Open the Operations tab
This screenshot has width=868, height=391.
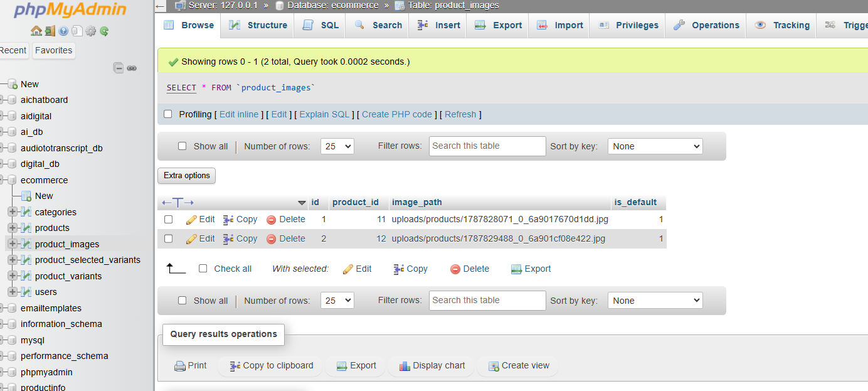point(706,25)
